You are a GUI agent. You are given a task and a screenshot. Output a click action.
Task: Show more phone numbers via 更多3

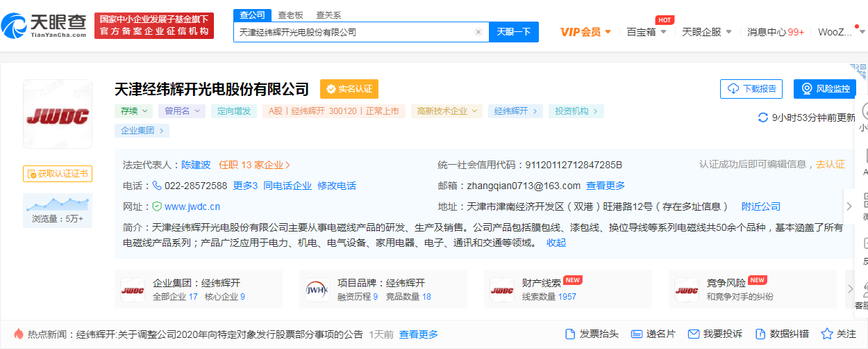point(245,186)
